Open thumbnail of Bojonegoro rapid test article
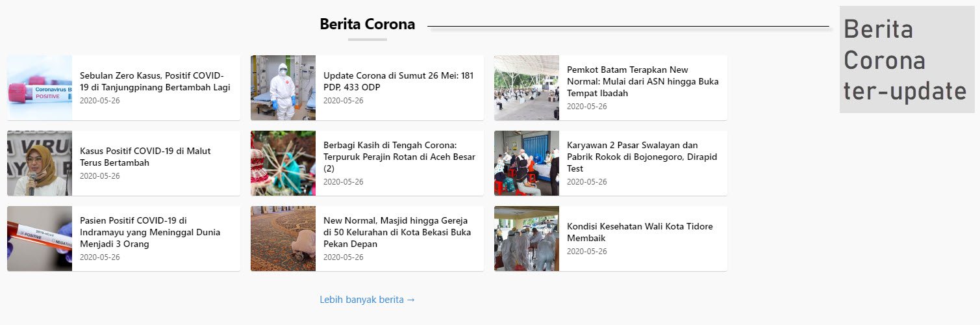The width and height of the screenshot is (980, 325). pyautogui.click(x=527, y=163)
